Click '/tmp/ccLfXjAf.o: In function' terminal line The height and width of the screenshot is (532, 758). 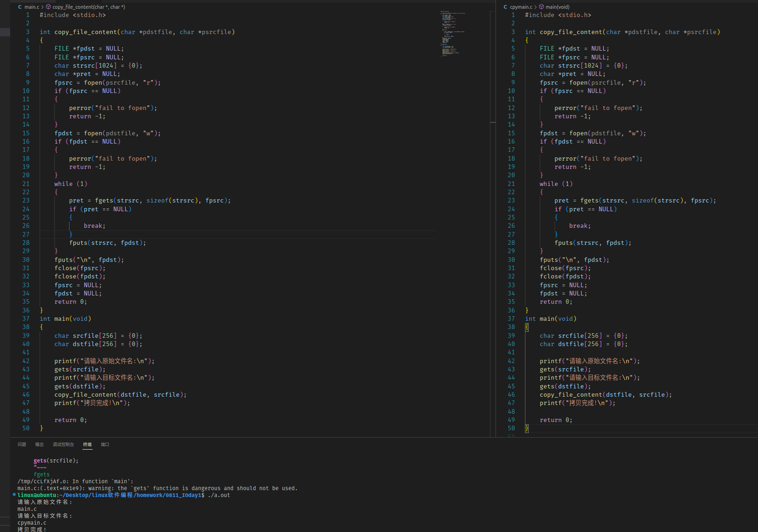coord(76,481)
